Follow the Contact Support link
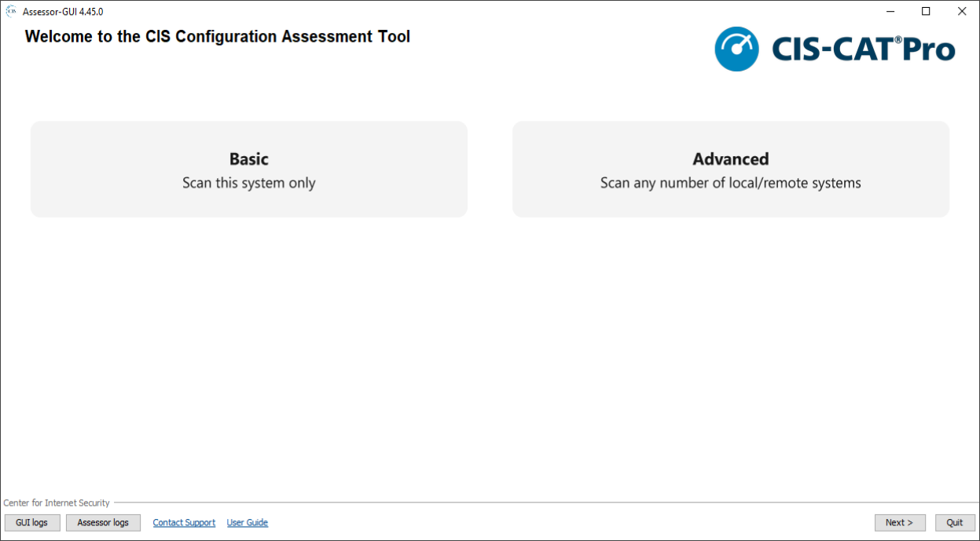 [x=184, y=523]
